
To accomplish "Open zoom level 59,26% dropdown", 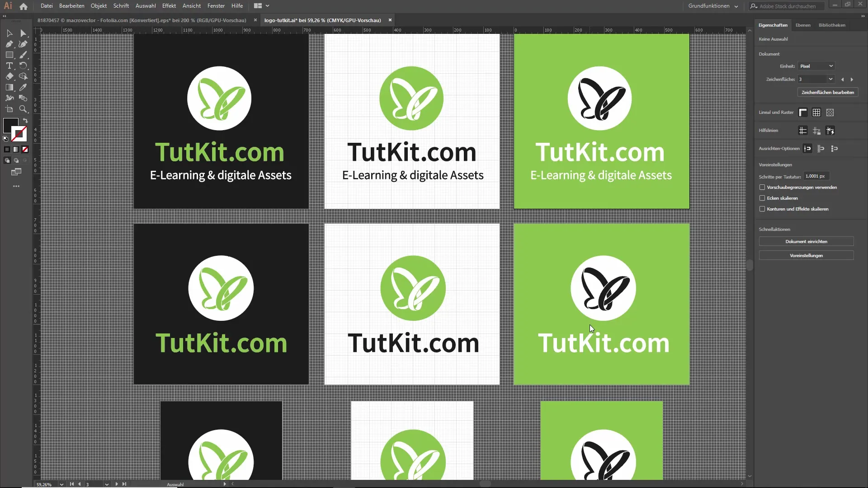I will click(x=61, y=484).
